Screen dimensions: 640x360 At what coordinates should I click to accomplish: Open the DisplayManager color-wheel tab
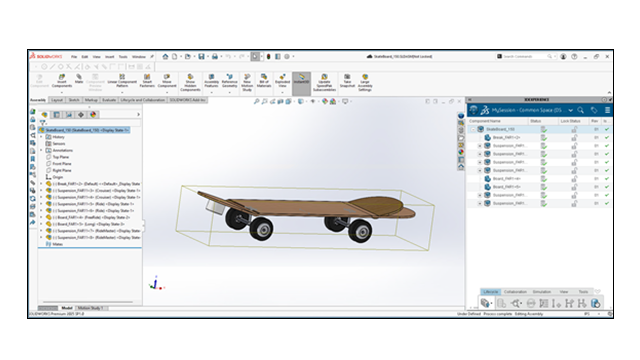(93, 115)
